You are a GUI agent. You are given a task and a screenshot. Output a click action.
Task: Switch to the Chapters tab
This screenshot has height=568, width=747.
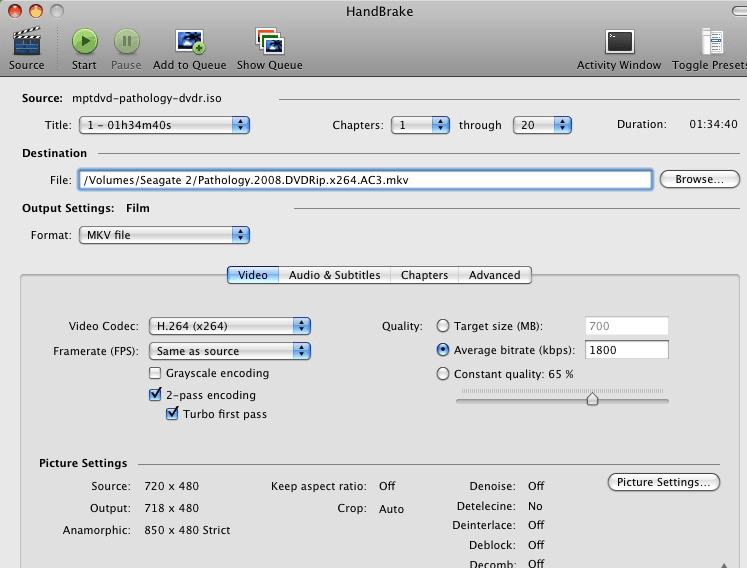[424, 275]
